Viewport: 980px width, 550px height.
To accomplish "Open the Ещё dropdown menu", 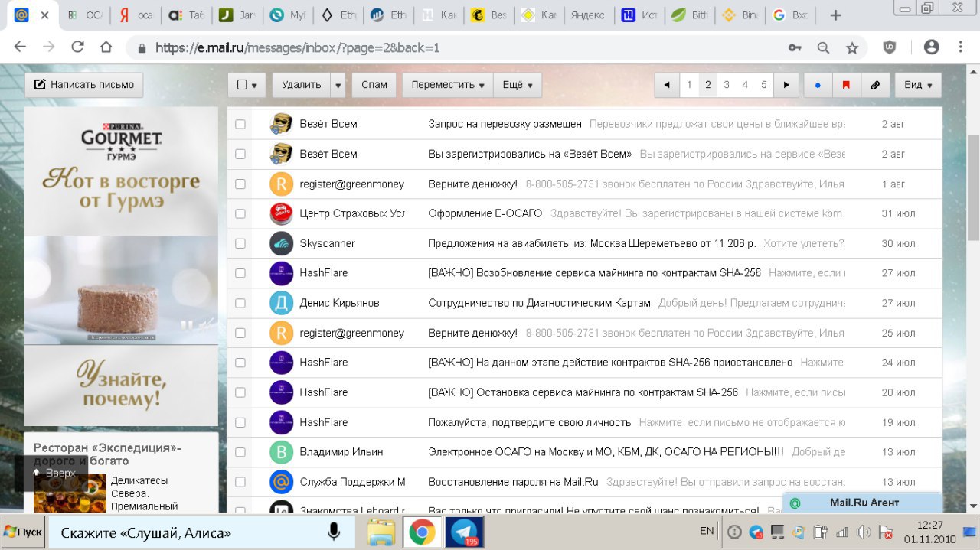I will click(x=518, y=85).
